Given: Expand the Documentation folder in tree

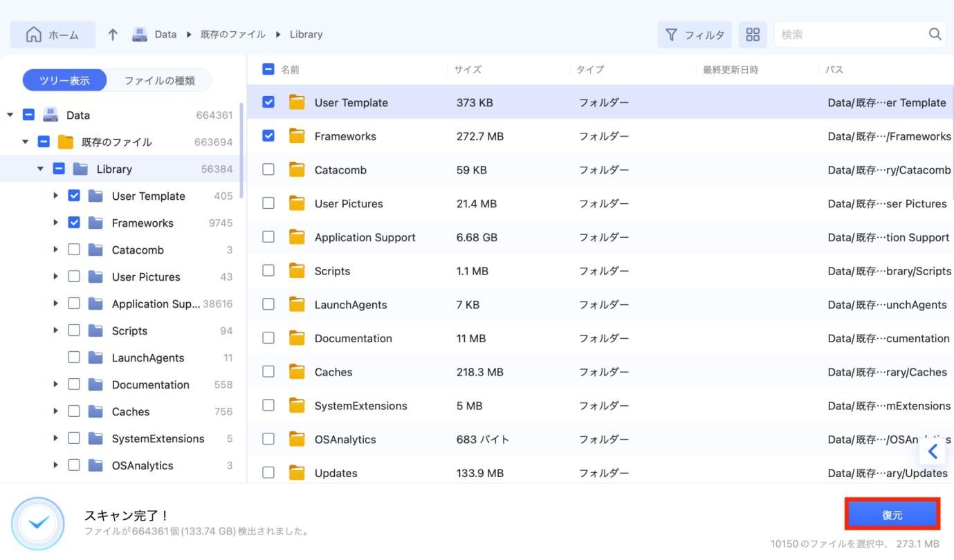Looking at the screenshot, I should (55, 384).
